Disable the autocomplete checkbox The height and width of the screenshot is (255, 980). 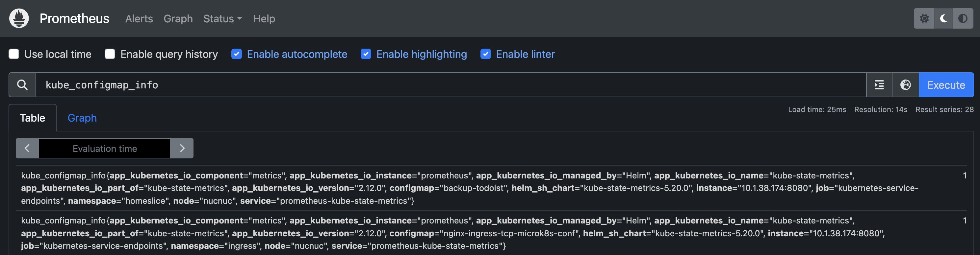pos(236,54)
